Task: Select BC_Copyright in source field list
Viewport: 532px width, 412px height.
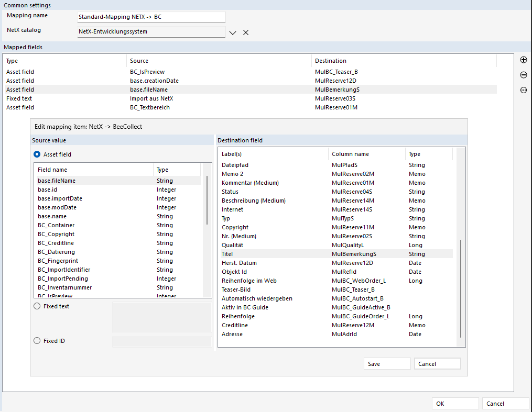Action: pos(56,234)
